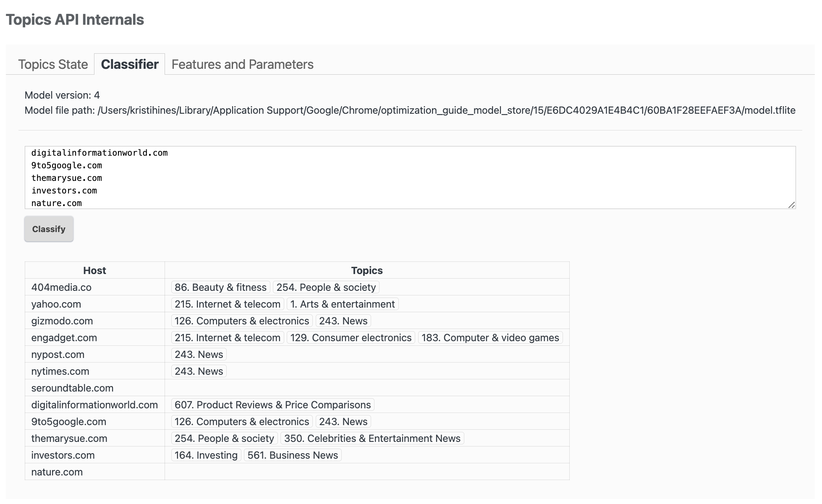Select the 404media.co host cell

tap(94, 287)
